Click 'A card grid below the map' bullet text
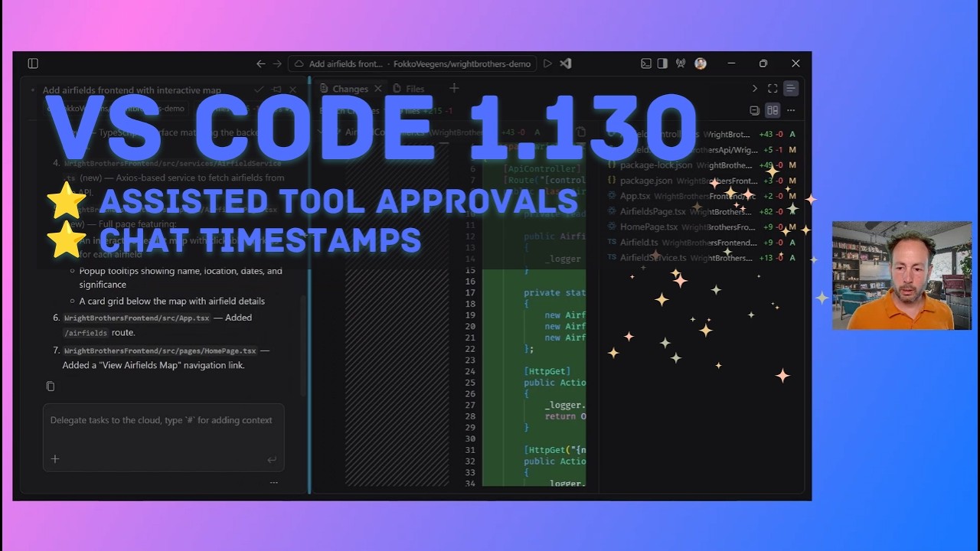Viewport: 980px width, 551px height. click(x=172, y=301)
